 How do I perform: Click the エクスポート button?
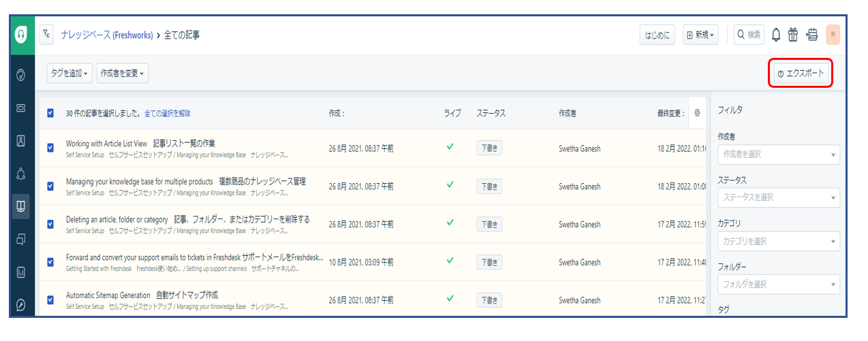pyautogui.click(x=801, y=73)
